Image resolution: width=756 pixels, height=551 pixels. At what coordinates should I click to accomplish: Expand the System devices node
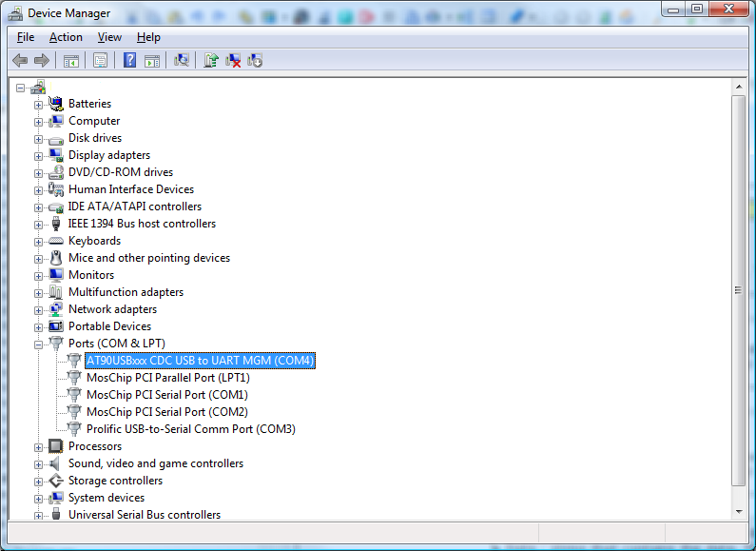coord(38,499)
